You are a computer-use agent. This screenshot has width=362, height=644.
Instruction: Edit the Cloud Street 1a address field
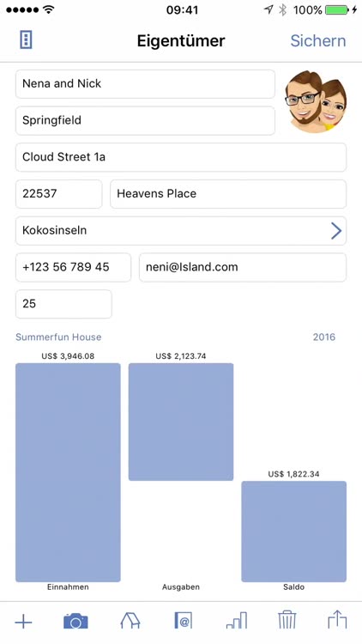(x=181, y=157)
